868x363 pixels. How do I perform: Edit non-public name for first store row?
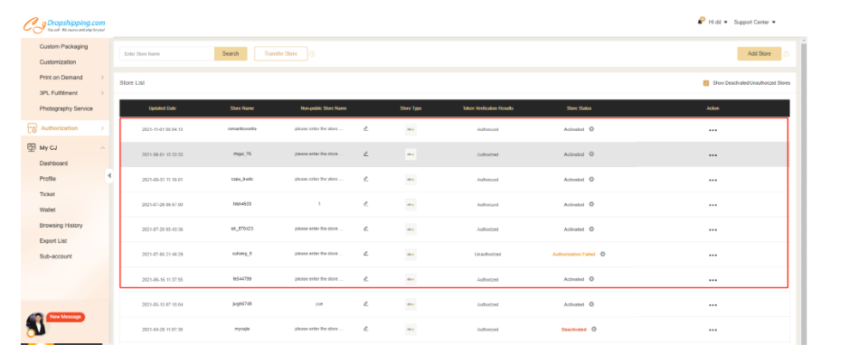365,129
